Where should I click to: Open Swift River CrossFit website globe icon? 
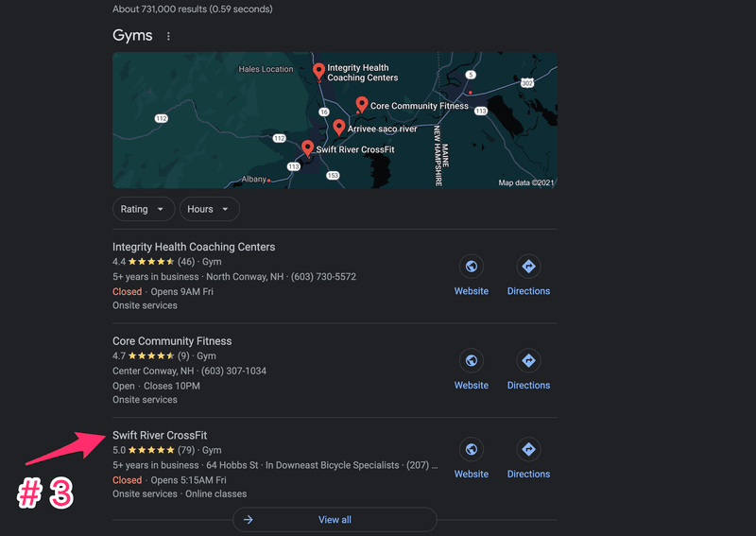click(471, 449)
